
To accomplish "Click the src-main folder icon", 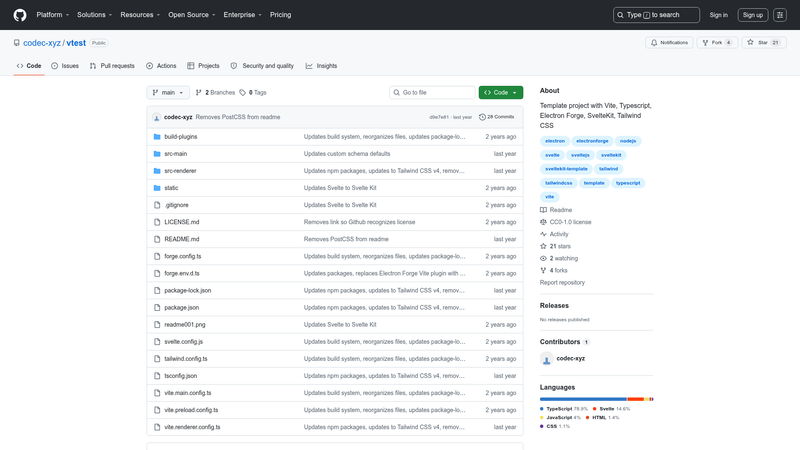I will (x=157, y=154).
